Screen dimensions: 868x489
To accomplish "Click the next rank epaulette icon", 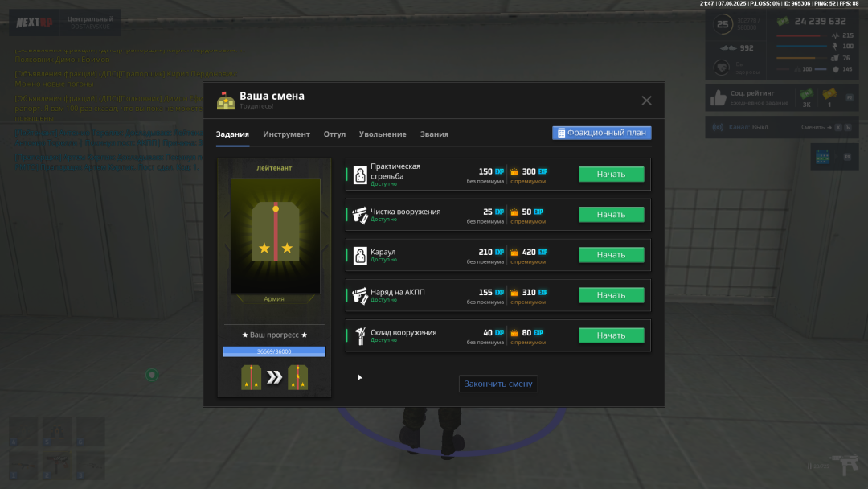I will click(x=298, y=378).
